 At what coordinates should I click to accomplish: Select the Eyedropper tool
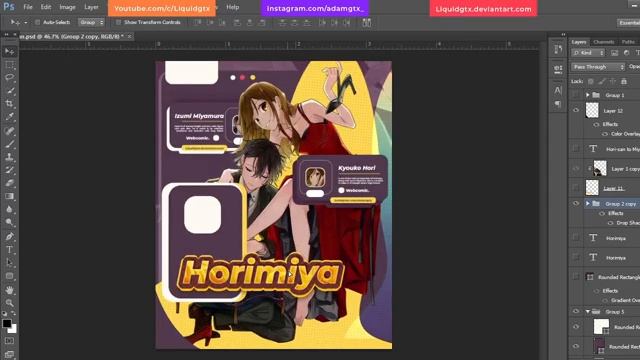pos(9,117)
